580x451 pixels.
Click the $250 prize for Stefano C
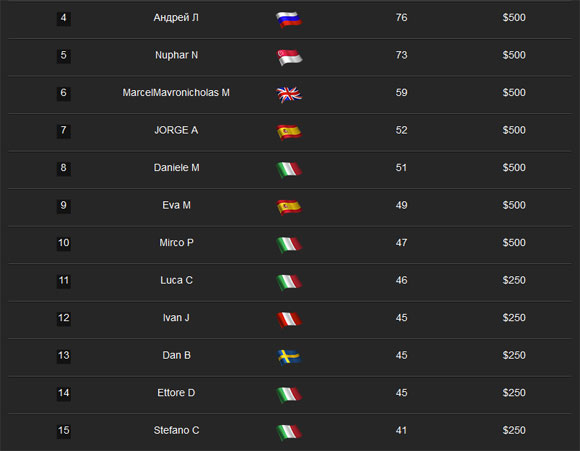[514, 430]
